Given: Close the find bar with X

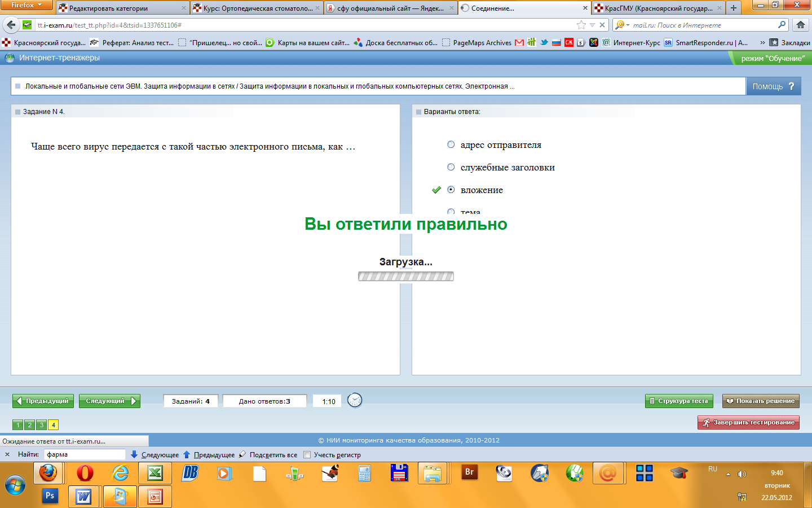Looking at the screenshot, I should [7, 454].
